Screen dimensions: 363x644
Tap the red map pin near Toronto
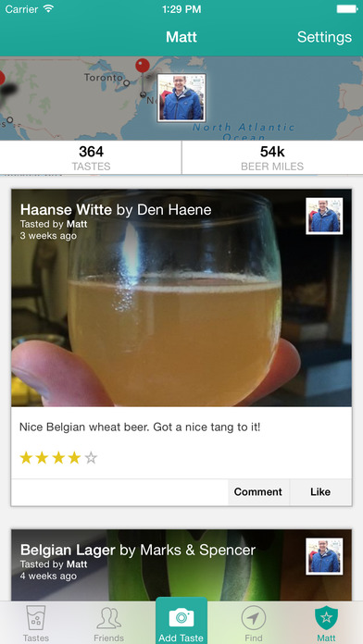143,66
